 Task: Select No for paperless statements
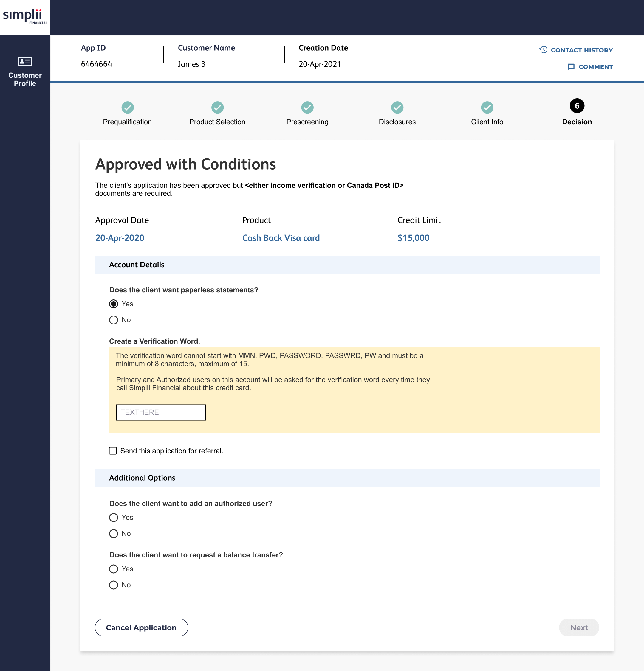(x=113, y=320)
